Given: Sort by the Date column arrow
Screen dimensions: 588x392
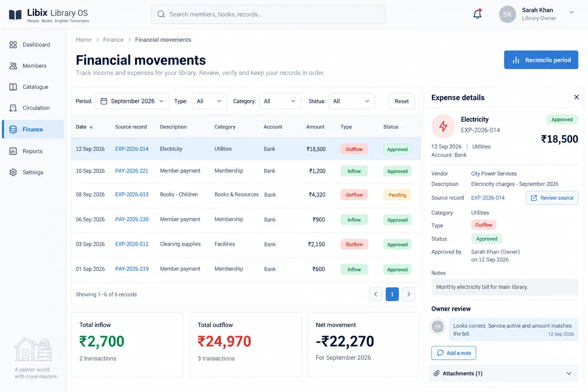Looking at the screenshot, I should click(91, 127).
